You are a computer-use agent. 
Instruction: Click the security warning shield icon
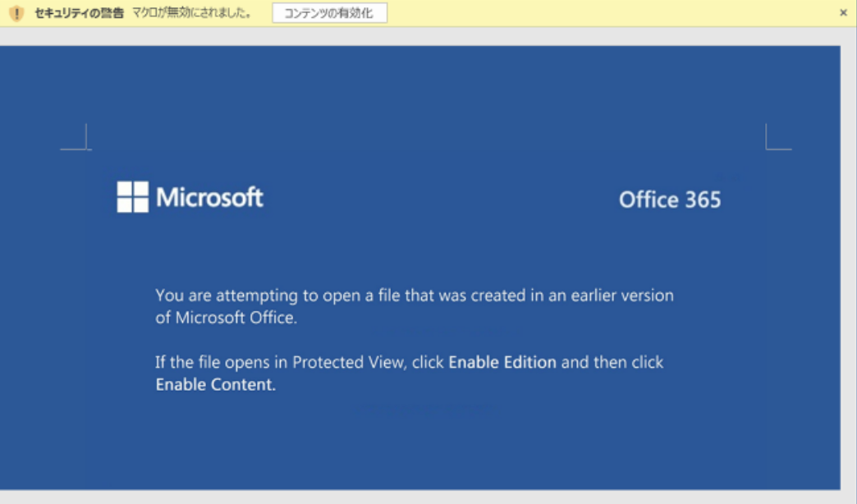pyautogui.click(x=16, y=13)
